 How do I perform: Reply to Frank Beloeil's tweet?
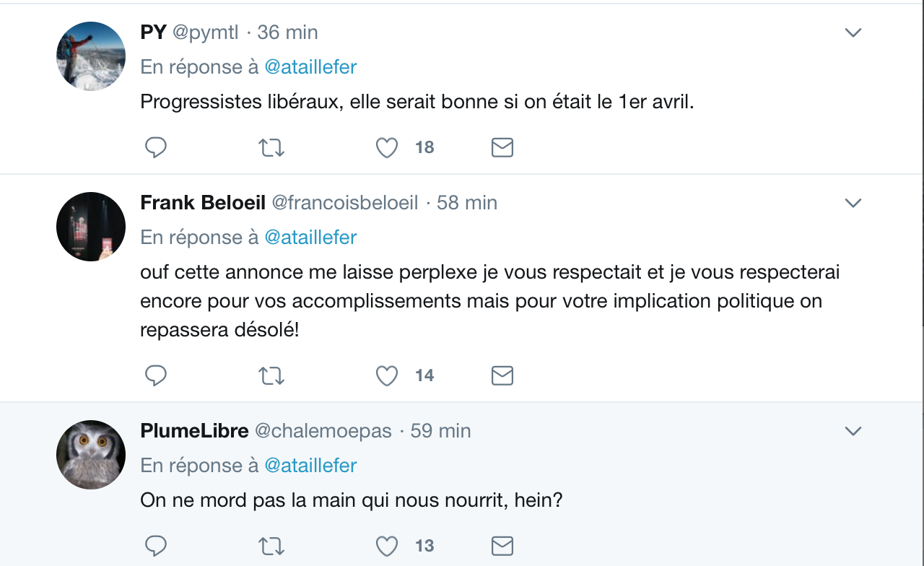coord(156,375)
